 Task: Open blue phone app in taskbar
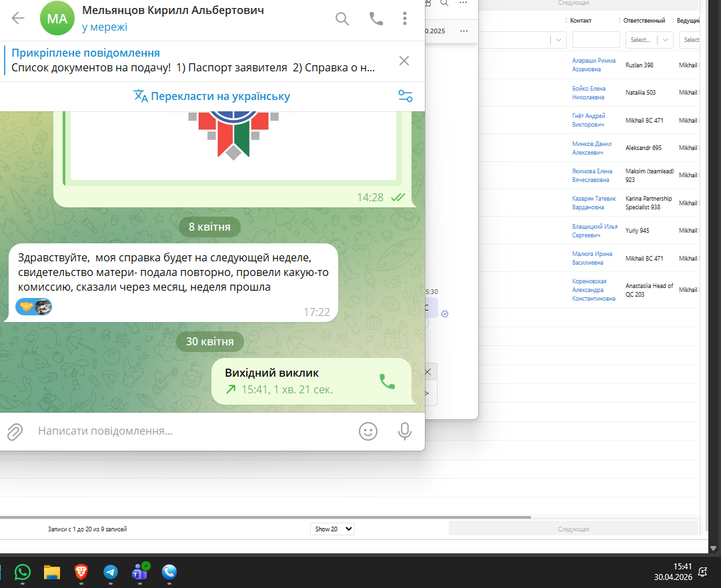[x=169, y=572]
